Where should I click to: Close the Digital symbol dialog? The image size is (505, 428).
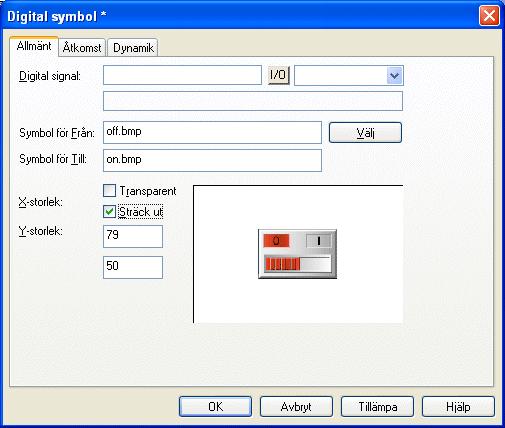tap(489, 16)
